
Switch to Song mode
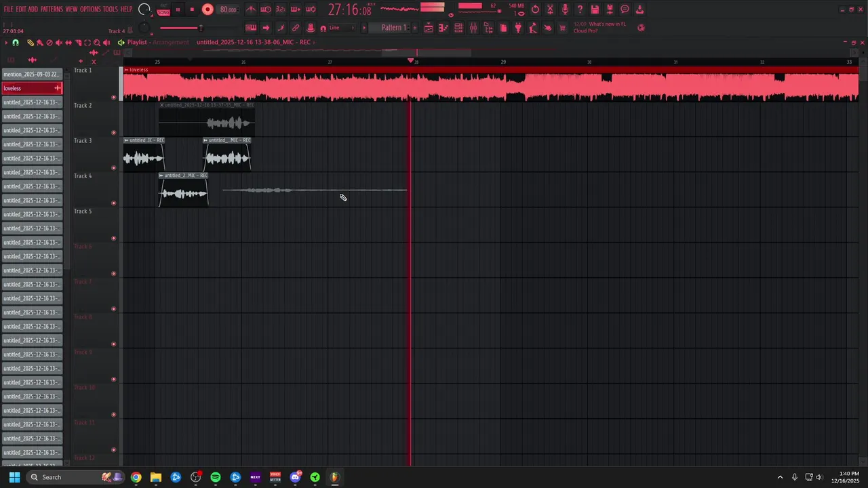[x=163, y=12]
